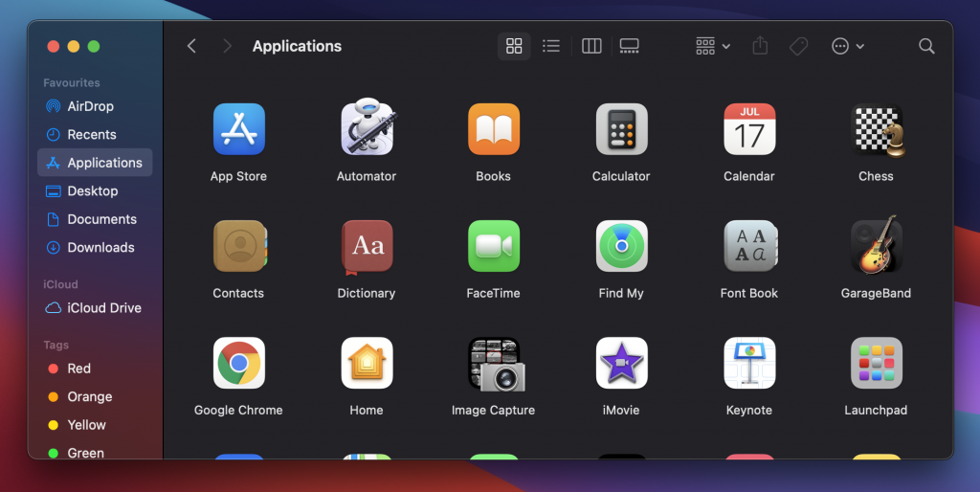This screenshot has height=492, width=980.
Task: Go forward with the right chevron
Action: pos(227,46)
